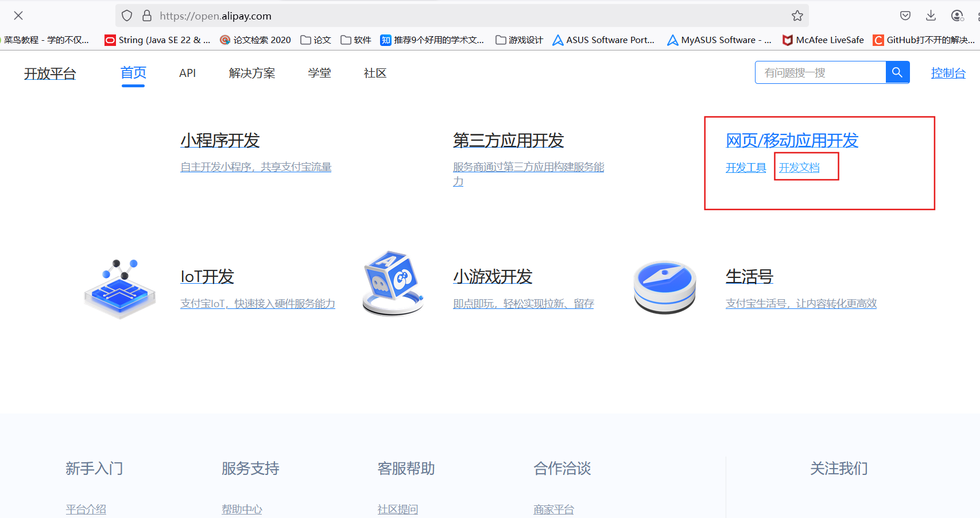Click the mini-game dice cube illustration
980x518 pixels.
[x=393, y=283]
